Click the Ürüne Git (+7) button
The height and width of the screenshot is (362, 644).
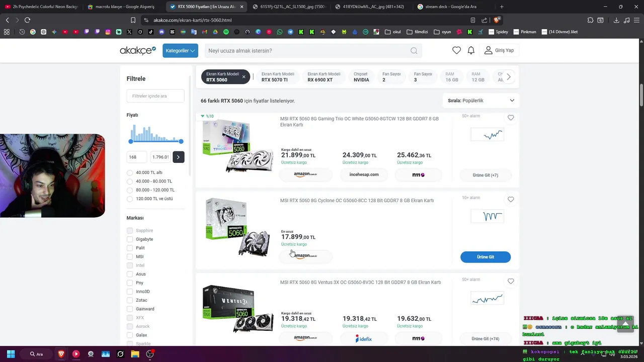(486, 175)
